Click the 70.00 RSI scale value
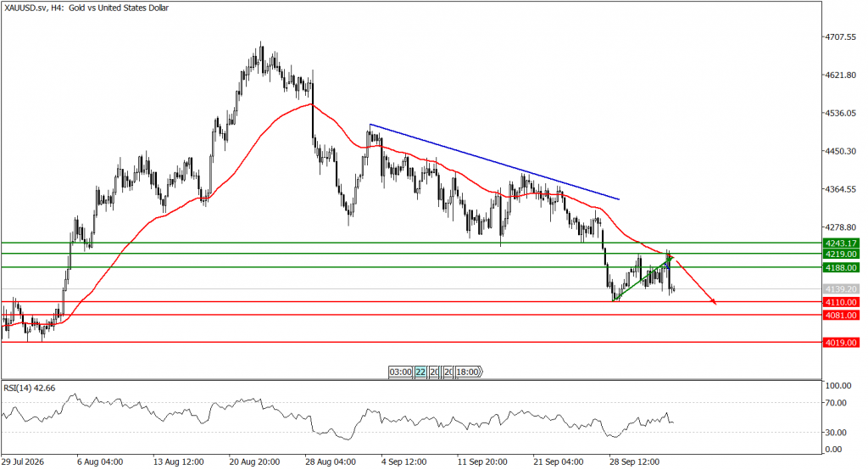The height and width of the screenshot is (470, 868). 836,403
